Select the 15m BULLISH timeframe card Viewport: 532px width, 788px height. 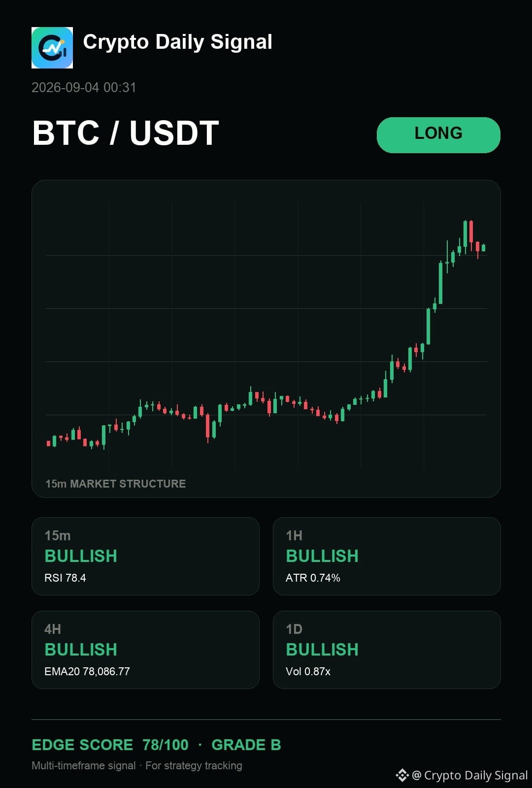(x=145, y=556)
